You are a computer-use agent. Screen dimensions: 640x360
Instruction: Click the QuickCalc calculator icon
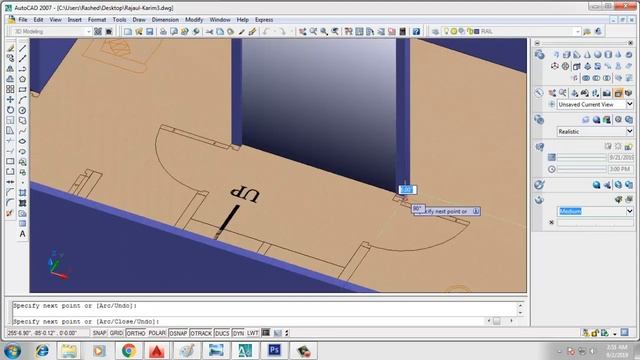tap(402, 31)
